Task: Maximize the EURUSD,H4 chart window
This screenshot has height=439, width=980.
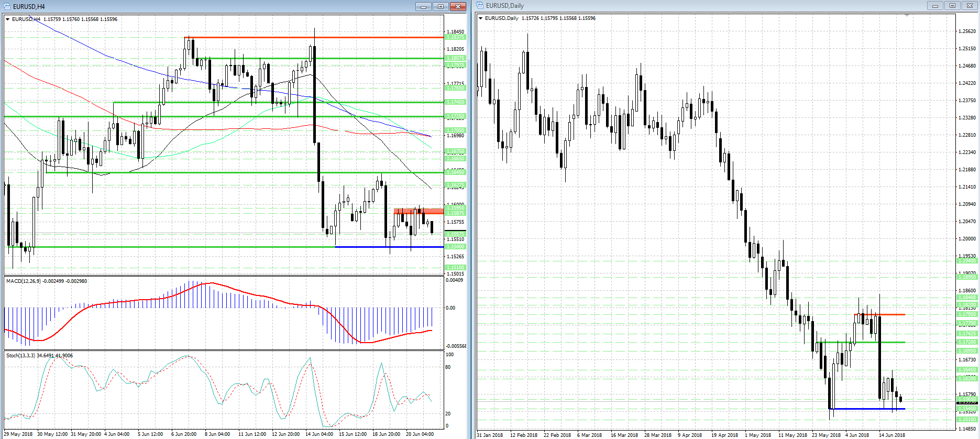Action: (441, 6)
